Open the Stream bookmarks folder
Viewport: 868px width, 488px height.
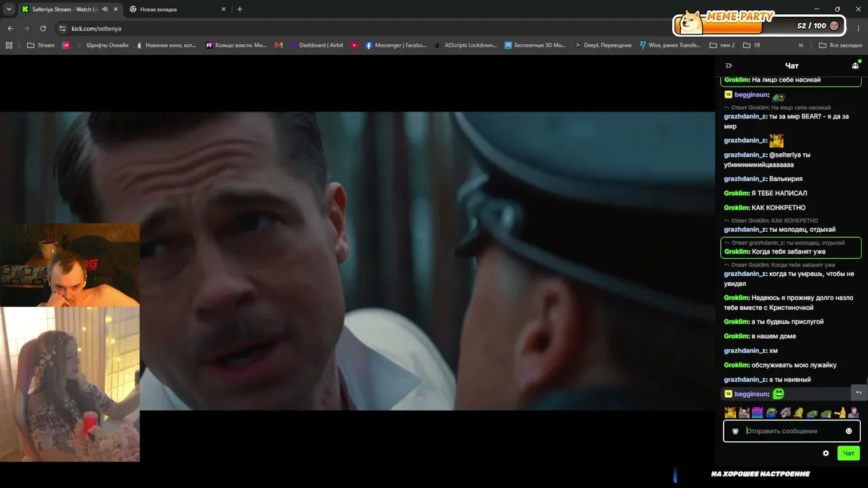point(41,45)
